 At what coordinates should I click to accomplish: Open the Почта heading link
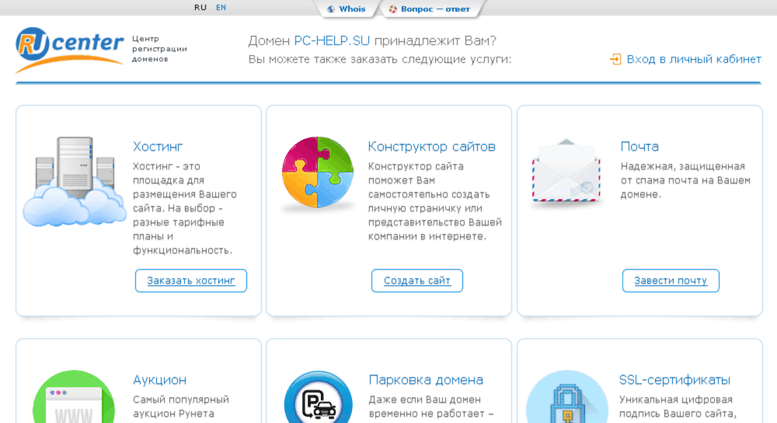639,147
